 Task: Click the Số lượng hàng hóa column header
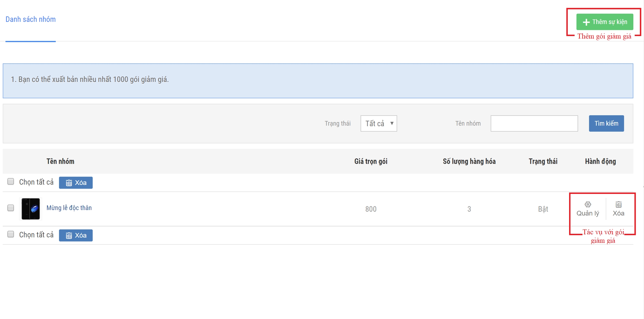(x=469, y=161)
